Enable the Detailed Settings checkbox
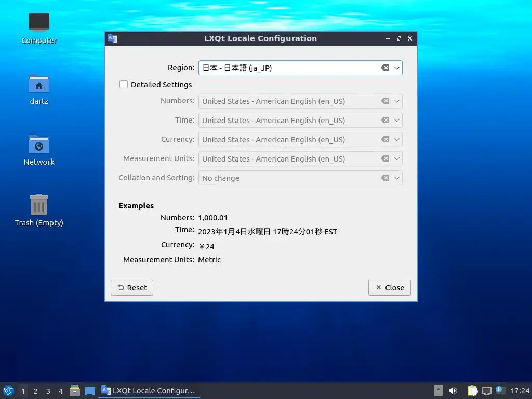The image size is (532, 399). tap(124, 84)
